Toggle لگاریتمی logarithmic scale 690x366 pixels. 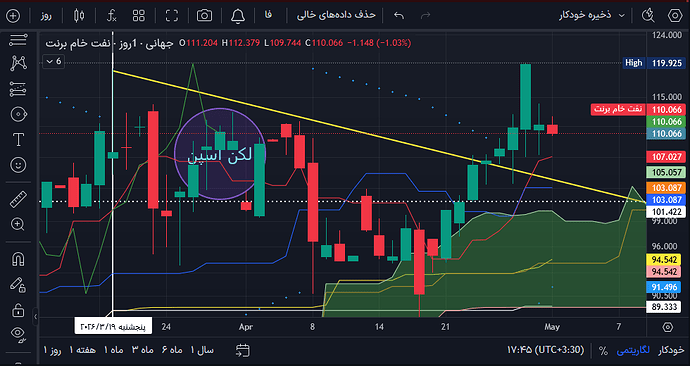point(633,350)
